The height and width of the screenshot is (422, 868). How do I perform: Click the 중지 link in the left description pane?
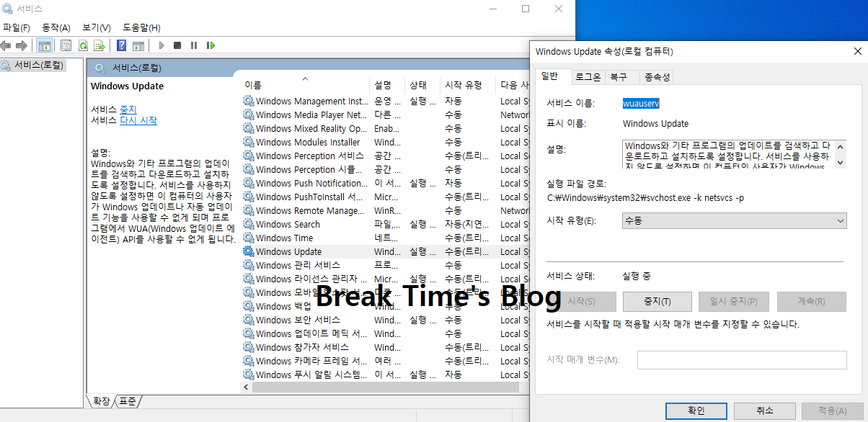tap(128, 109)
